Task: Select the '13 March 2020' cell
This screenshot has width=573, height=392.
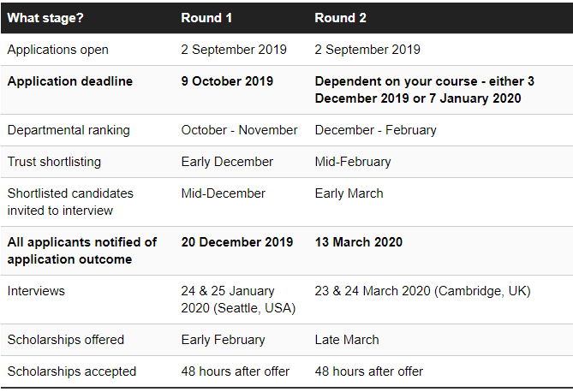Action: coord(359,242)
